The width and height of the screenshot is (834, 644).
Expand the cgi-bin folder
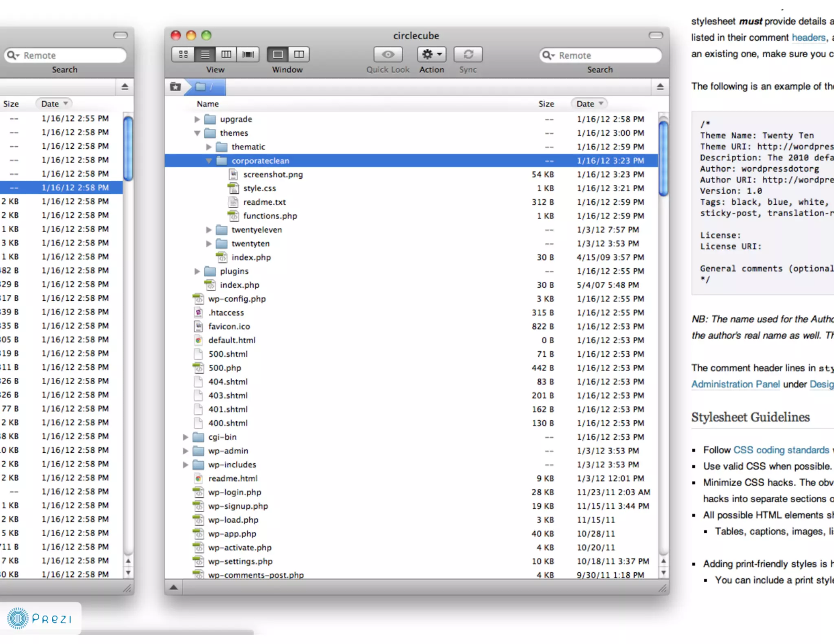click(x=185, y=437)
